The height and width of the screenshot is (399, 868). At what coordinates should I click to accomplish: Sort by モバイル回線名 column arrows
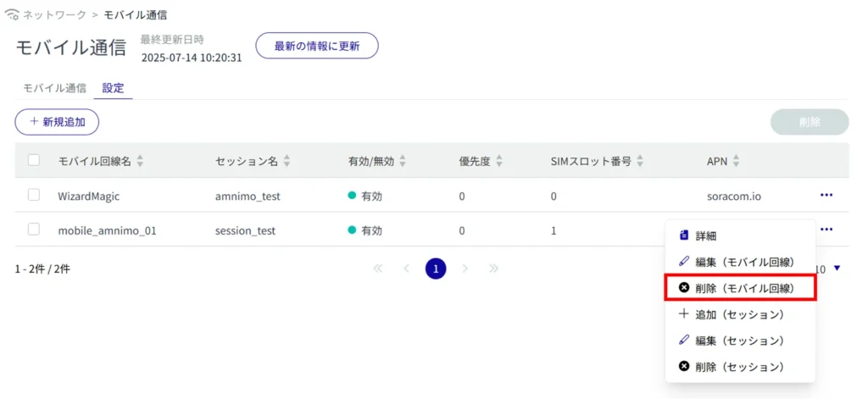(140, 161)
